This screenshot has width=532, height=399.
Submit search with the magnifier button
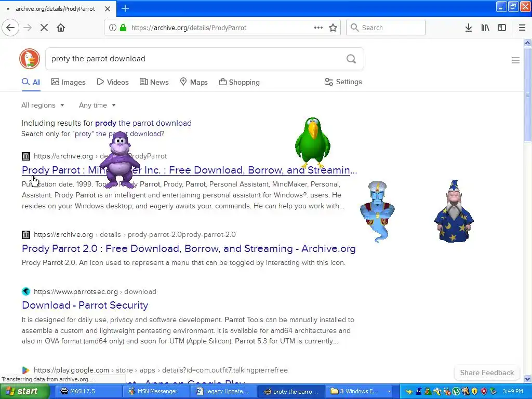pos(351,59)
